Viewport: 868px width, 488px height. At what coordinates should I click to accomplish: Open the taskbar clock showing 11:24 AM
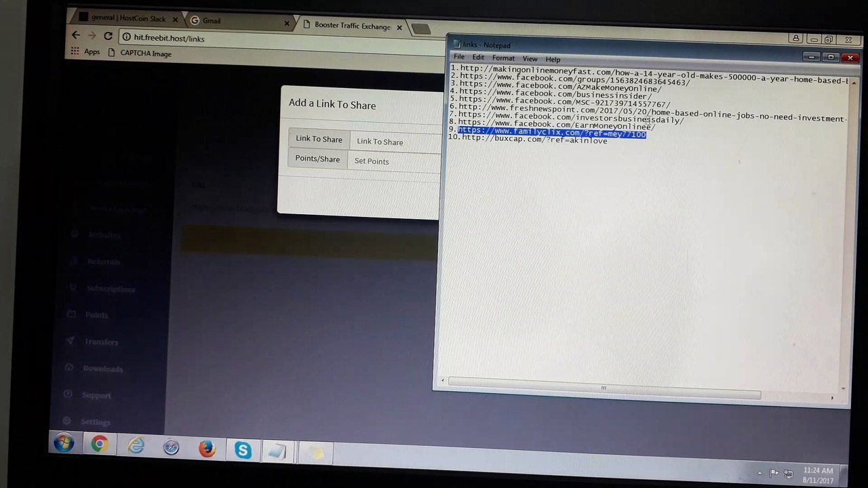817,475
